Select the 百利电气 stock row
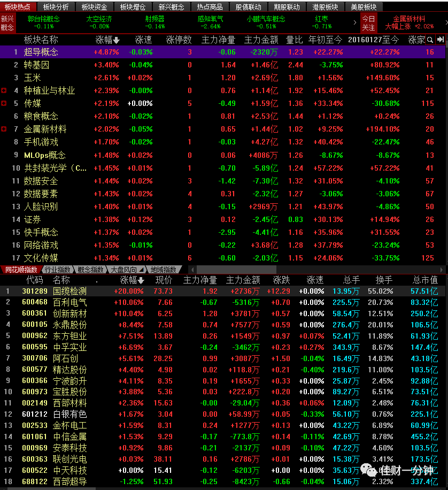The width and height of the screenshot is (448, 490). [x=222, y=302]
